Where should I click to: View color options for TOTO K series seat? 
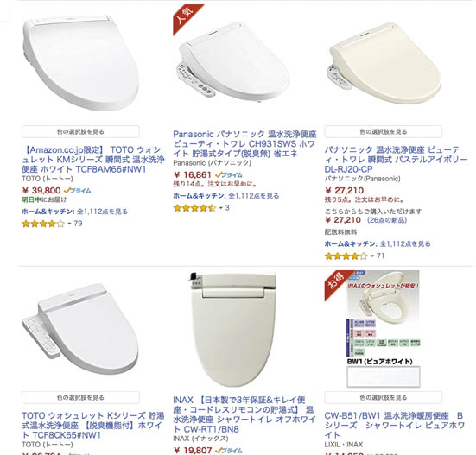tap(80, 397)
